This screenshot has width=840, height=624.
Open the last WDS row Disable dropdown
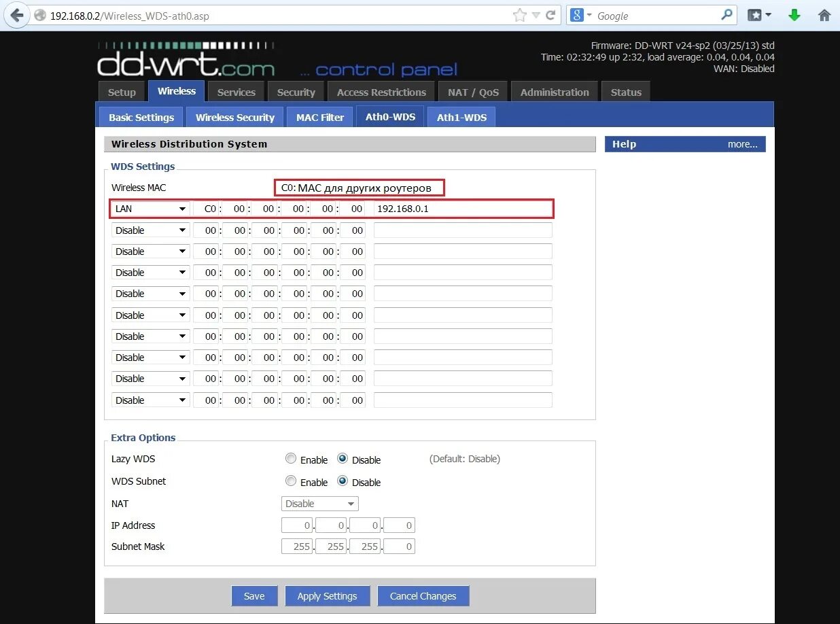(x=150, y=400)
